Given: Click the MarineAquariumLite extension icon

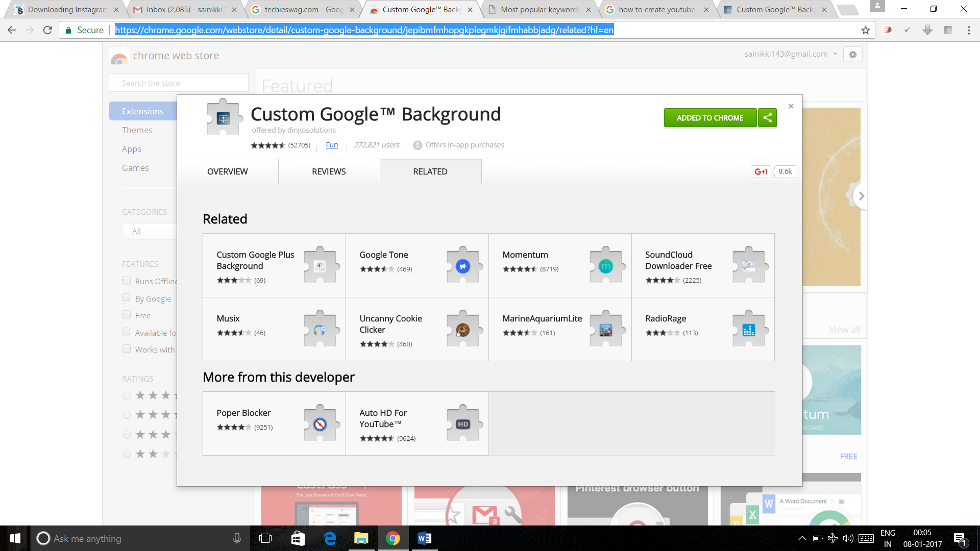Looking at the screenshot, I should [606, 330].
